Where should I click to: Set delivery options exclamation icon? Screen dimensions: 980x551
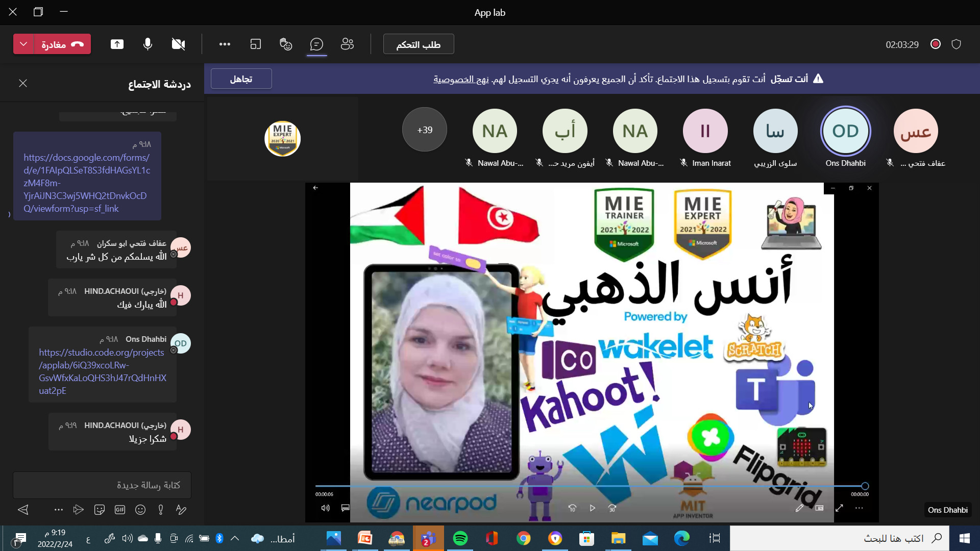click(x=161, y=509)
